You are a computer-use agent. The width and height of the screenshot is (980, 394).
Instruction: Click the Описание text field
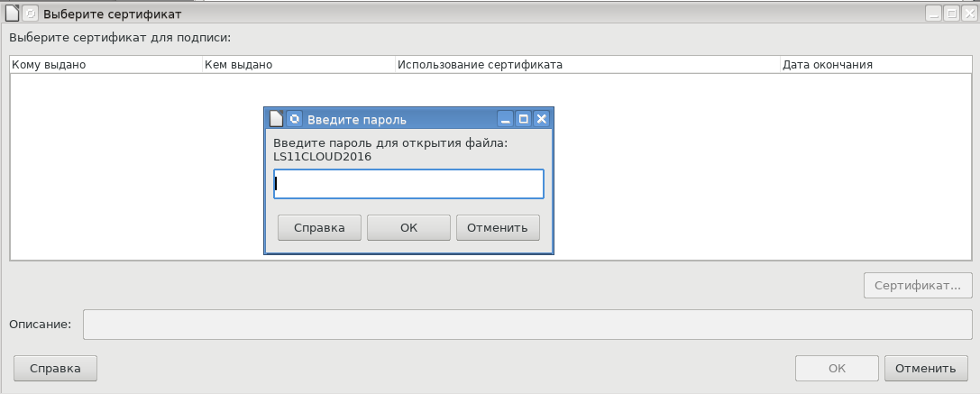(527, 325)
